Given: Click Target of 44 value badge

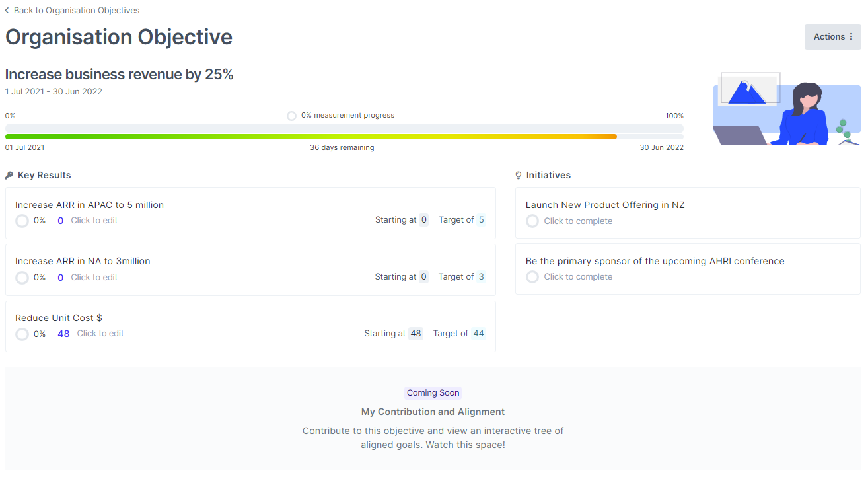Looking at the screenshot, I should (x=479, y=334).
